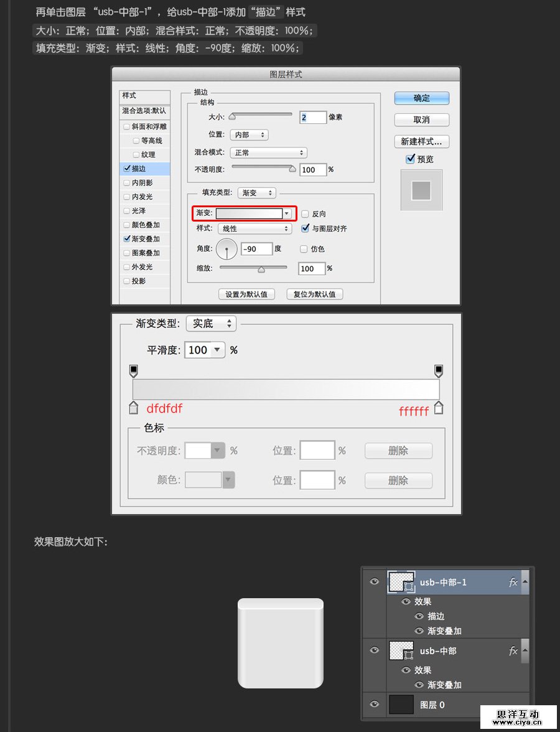The image size is (560, 732).
Task: Select the dfdfdf color stop under gradient bar
Action: [133, 407]
